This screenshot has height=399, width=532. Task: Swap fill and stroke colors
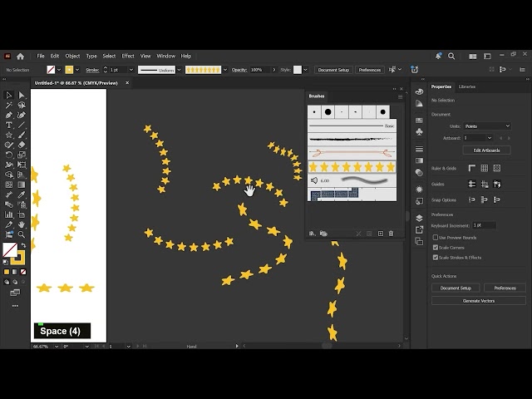[23, 245]
